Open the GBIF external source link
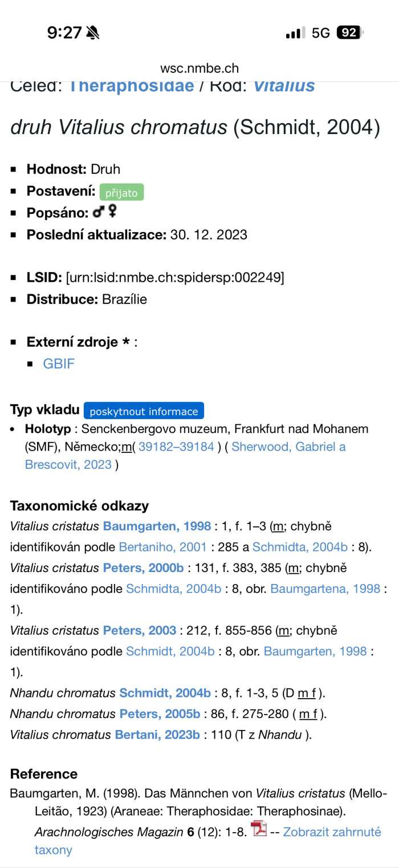 [59, 364]
